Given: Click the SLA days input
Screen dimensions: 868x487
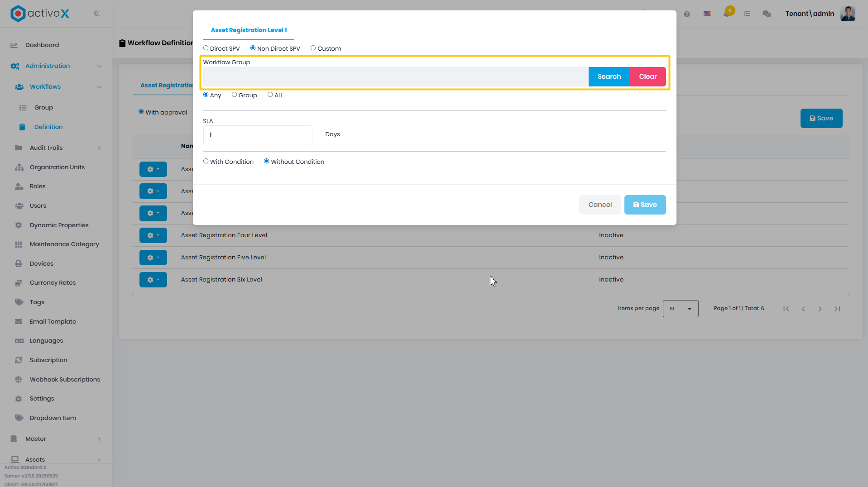Looking at the screenshot, I should pyautogui.click(x=258, y=135).
